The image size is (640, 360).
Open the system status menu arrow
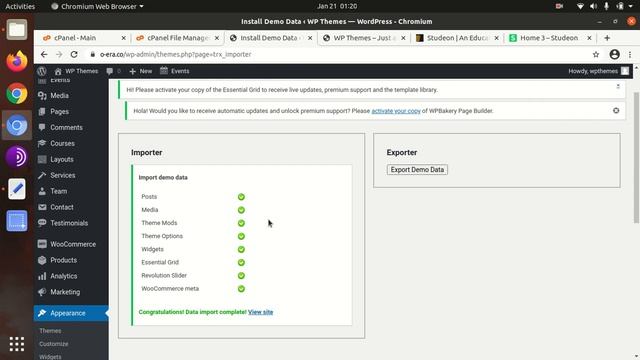pyautogui.click(x=631, y=6)
